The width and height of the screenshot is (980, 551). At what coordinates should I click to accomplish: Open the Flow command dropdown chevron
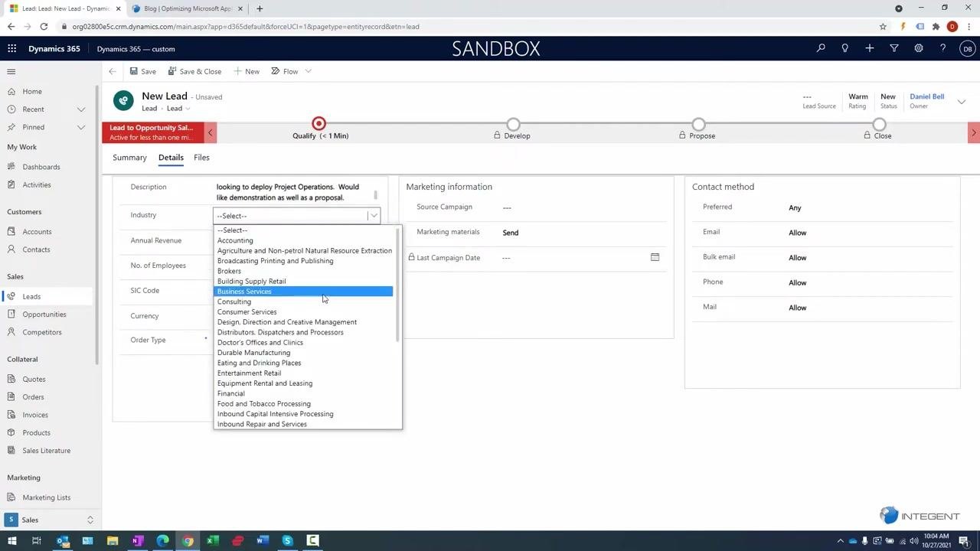tap(308, 71)
